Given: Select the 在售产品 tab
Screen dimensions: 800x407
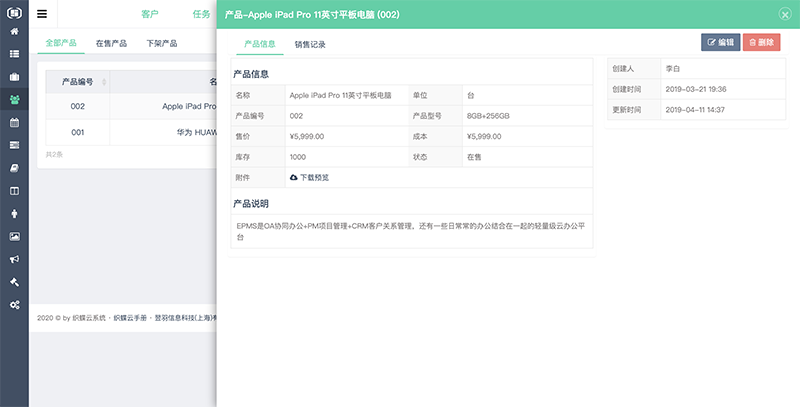Looking at the screenshot, I should (111, 43).
